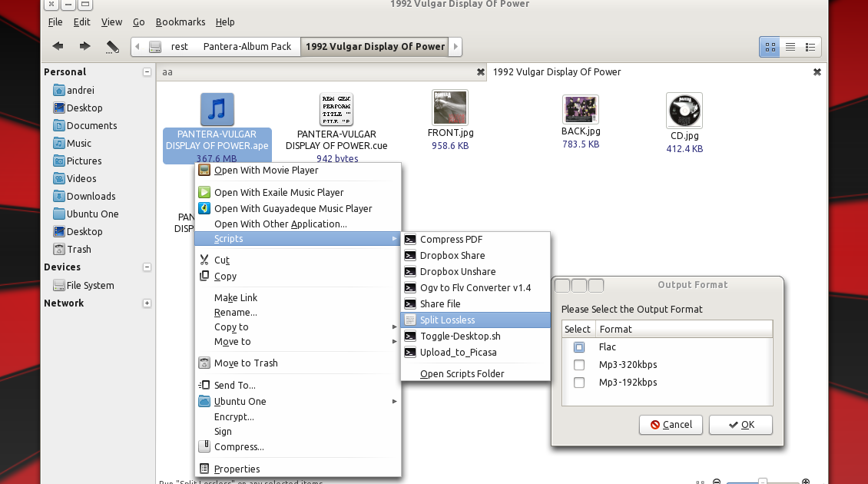The width and height of the screenshot is (868, 484).
Task: Enable Mp3-192kbps output format
Action: (x=578, y=382)
